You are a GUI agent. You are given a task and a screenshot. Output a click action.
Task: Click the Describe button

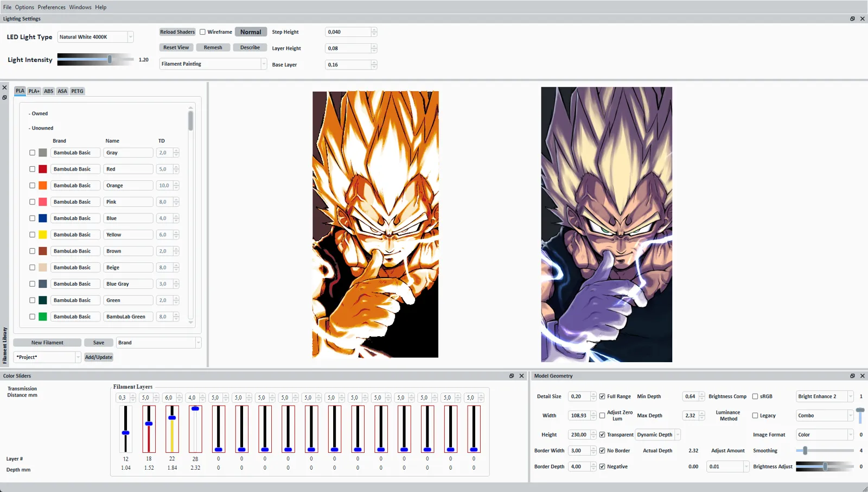250,47
